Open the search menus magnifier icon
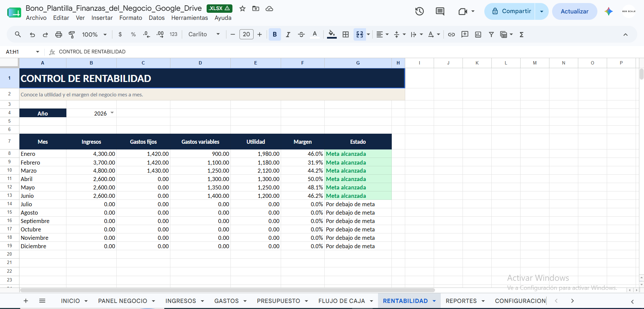 pos(18,34)
